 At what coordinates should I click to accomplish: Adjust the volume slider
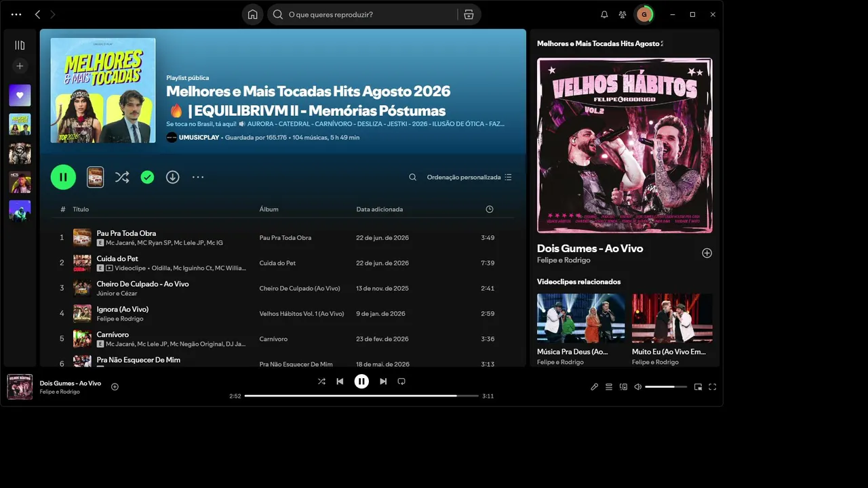point(666,387)
